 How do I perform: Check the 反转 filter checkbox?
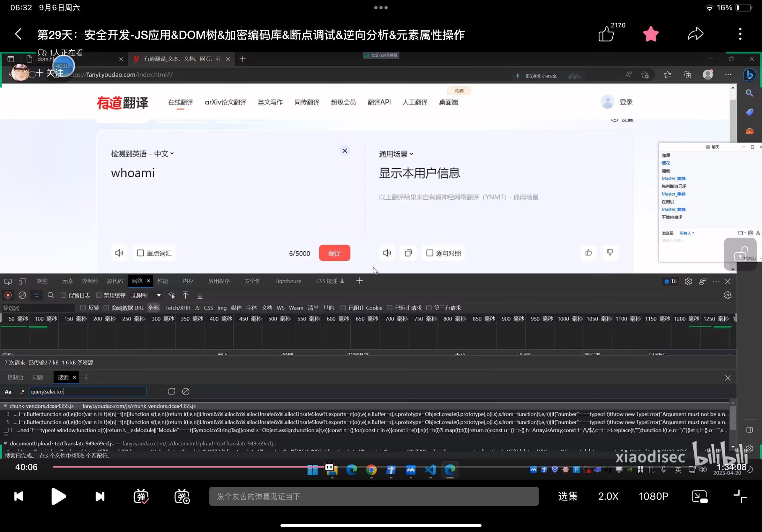pos(83,308)
